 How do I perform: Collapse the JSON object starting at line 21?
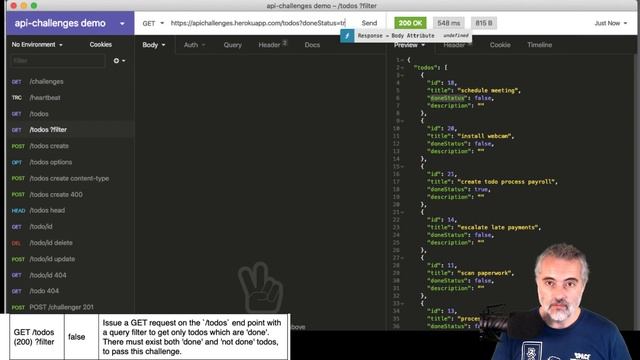point(402,212)
